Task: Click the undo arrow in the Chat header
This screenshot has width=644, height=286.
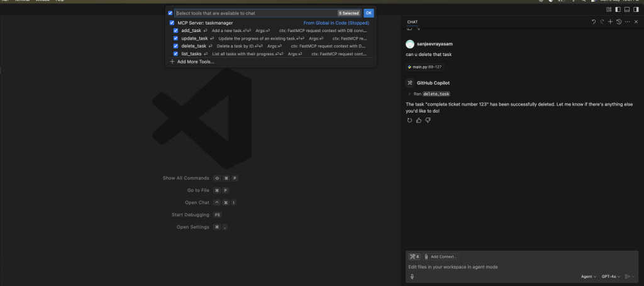Action: pos(594,22)
